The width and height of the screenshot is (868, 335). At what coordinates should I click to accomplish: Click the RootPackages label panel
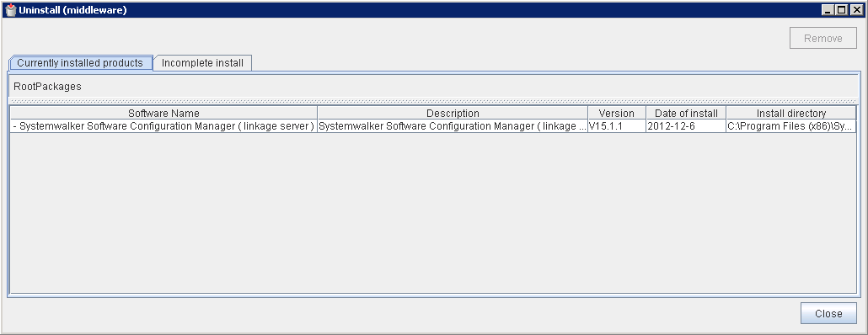pyautogui.click(x=434, y=87)
